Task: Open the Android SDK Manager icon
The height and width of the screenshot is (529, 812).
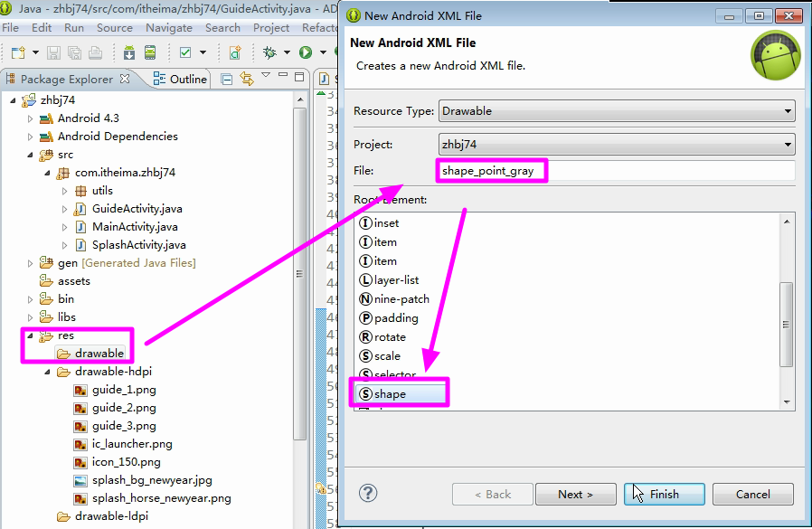Action: point(129,52)
